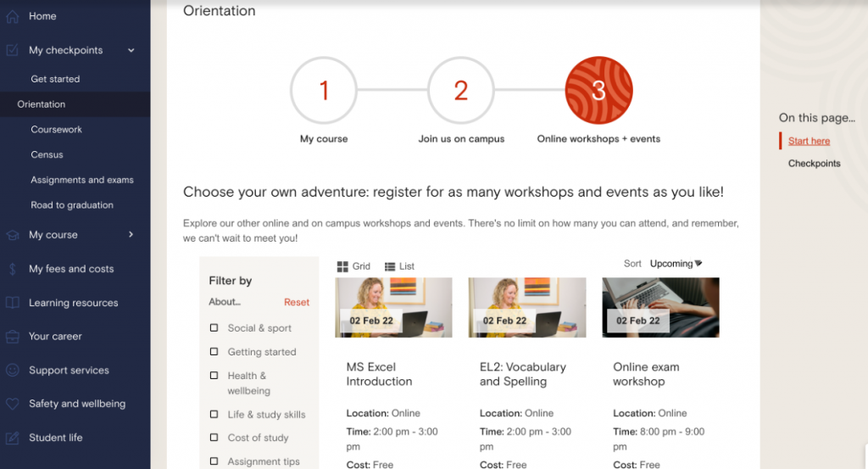
Task: Click the Student life pencil icon
Action: click(12, 438)
